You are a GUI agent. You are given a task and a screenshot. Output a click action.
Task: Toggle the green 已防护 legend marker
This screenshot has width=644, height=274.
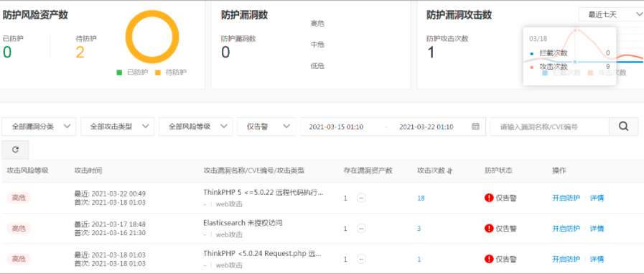pos(119,73)
